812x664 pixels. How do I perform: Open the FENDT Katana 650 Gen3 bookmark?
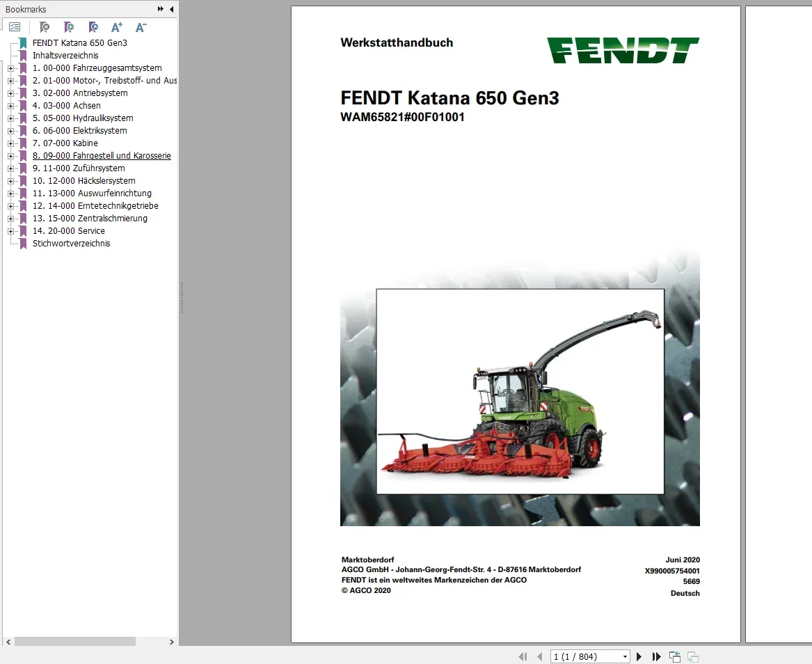[80, 43]
